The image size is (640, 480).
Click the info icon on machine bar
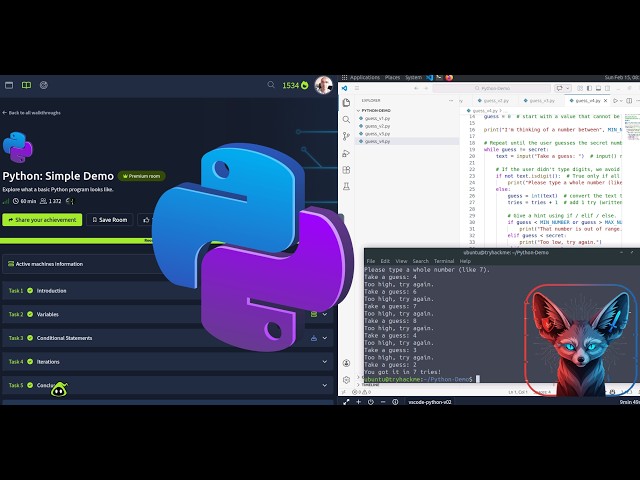tap(395, 402)
